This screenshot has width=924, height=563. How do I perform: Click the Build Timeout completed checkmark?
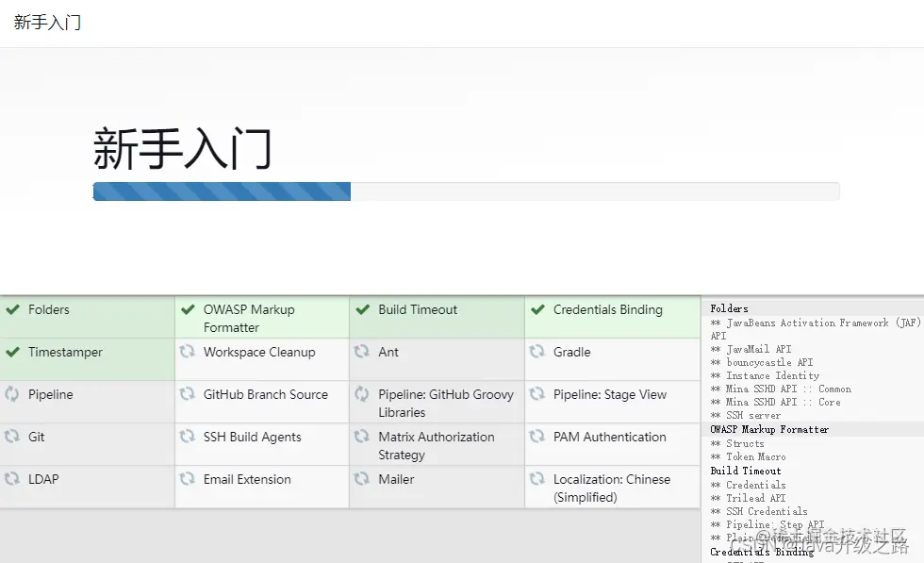363,309
